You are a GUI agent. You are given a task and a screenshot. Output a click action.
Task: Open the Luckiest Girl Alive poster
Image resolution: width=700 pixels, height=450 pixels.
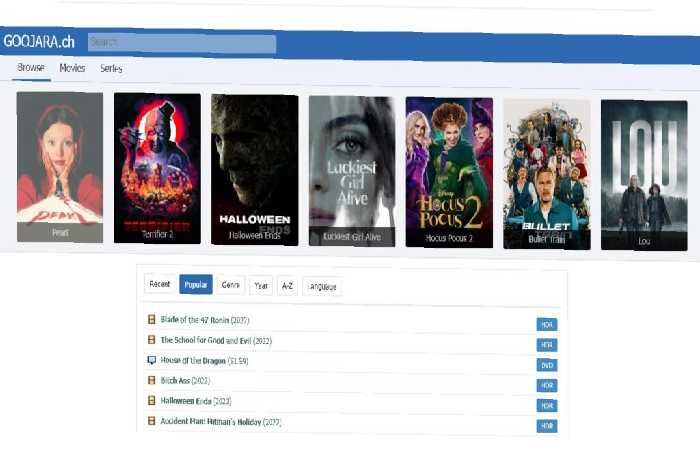[352, 171]
